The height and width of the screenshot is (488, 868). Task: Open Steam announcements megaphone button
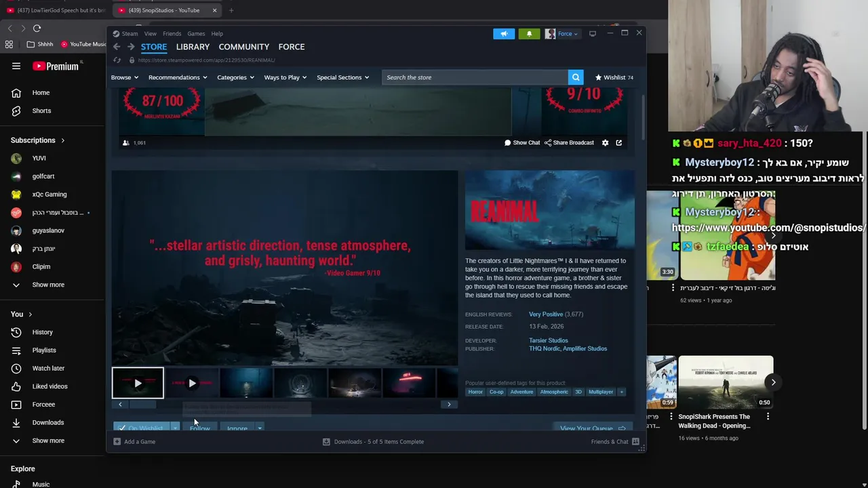click(x=504, y=34)
